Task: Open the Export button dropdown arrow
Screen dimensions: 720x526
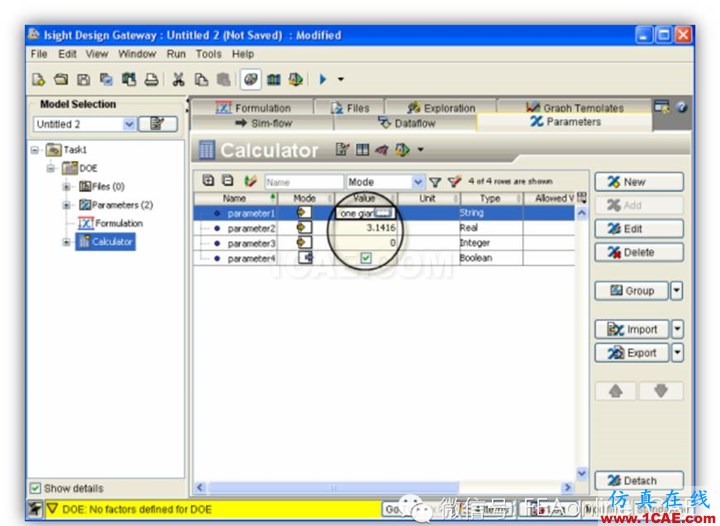Action: click(x=677, y=353)
